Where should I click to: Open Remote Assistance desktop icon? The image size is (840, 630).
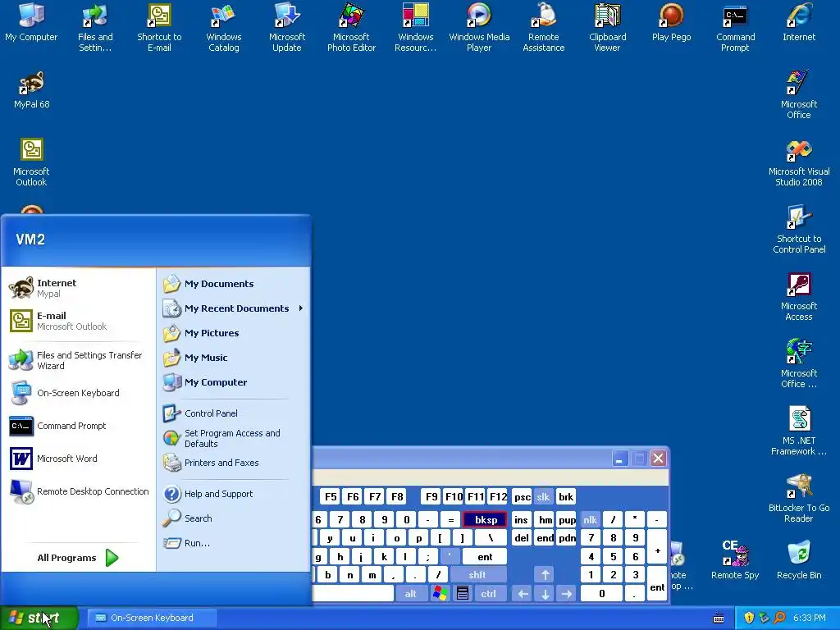[543, 27]
